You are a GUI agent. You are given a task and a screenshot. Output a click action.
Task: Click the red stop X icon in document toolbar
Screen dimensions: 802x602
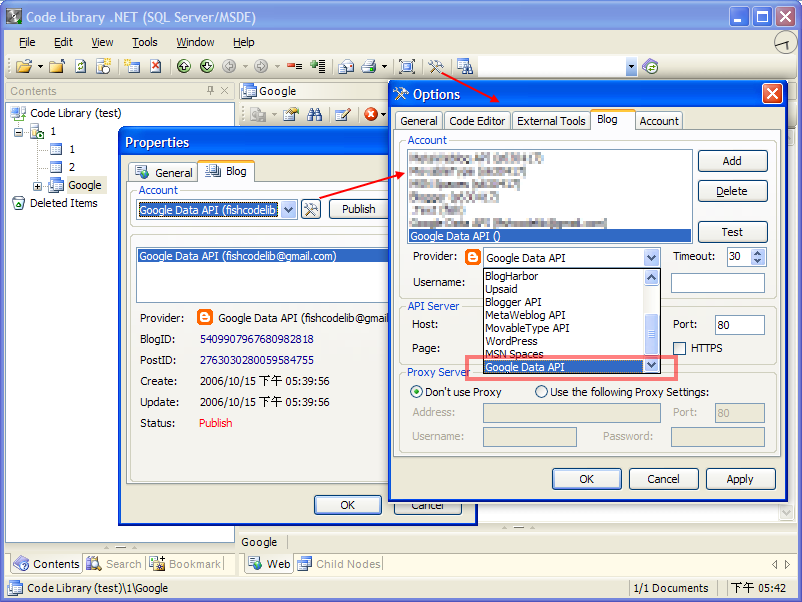coord(371,115)
